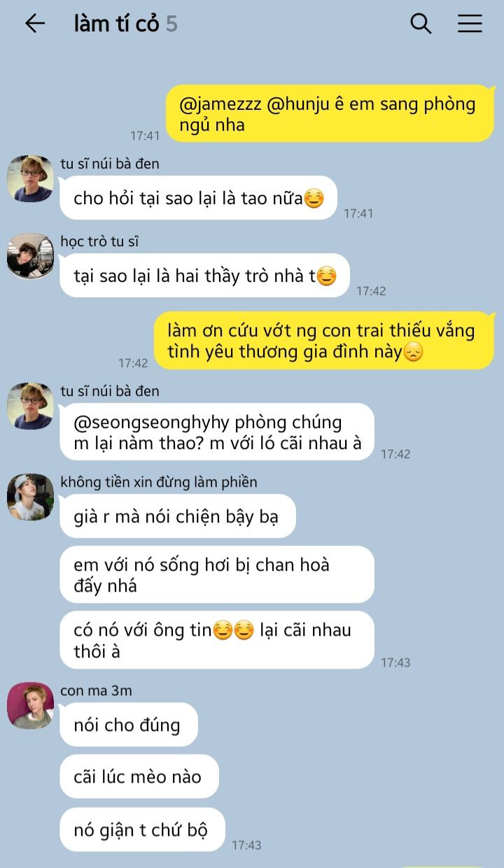Image resolution: width=504 pixels, height=868 pixels.
Task: View không tiền xin đừng làm phiền avatar
Action: tap(30, 497)
